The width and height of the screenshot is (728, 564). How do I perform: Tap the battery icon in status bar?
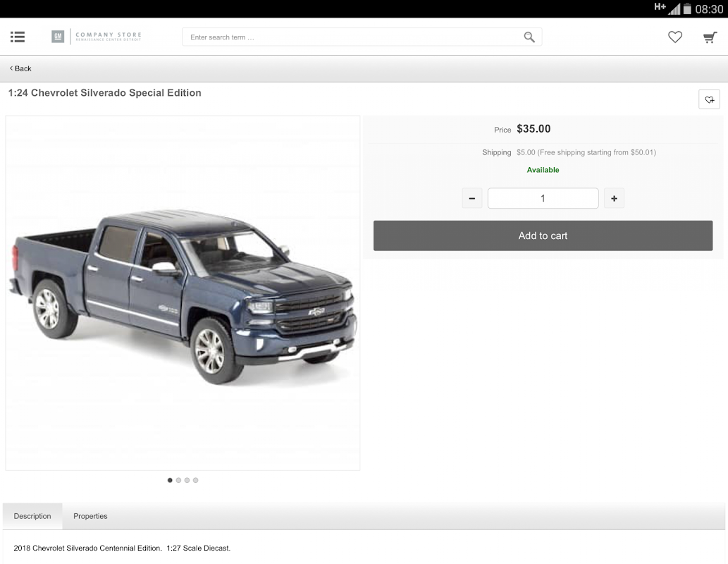pos(687,8)
